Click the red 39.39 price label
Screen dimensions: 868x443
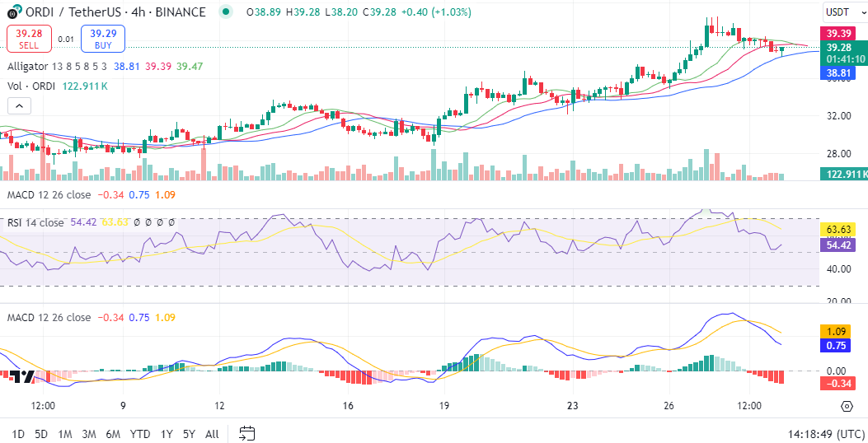pyautogui.click(x=837, y=34)
